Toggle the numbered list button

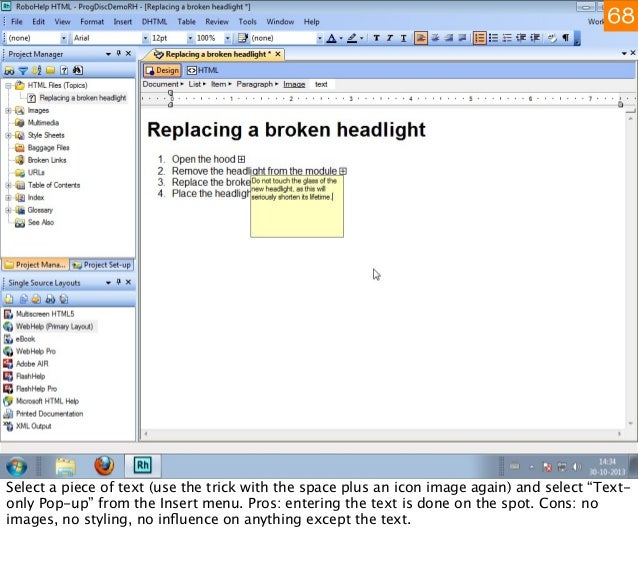click(480, 38)
